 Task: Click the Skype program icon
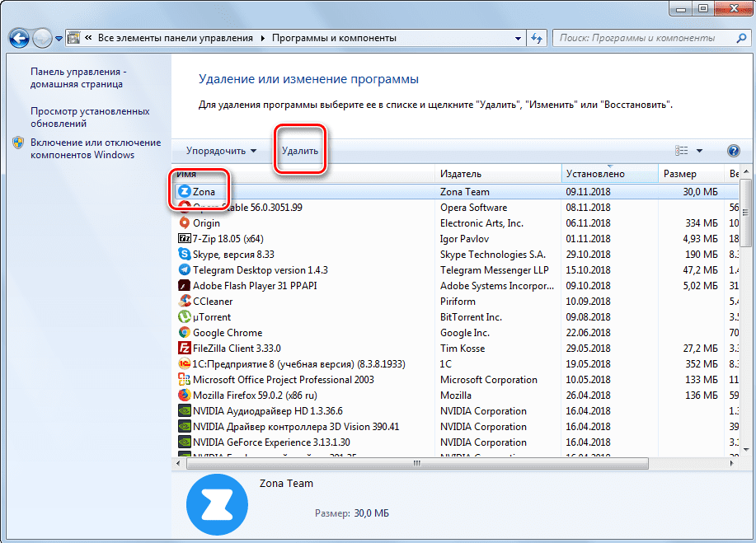[x=184, y=254]
